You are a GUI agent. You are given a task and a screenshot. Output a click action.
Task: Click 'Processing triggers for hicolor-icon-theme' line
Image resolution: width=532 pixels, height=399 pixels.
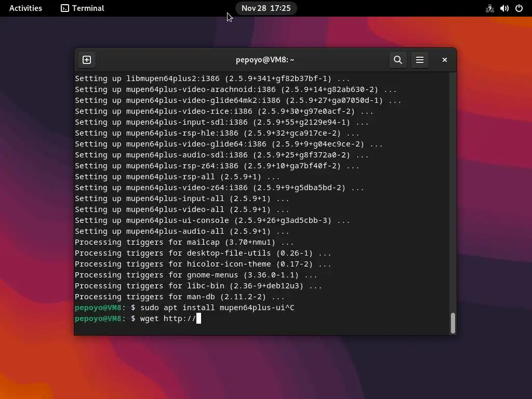coord(203,264)
